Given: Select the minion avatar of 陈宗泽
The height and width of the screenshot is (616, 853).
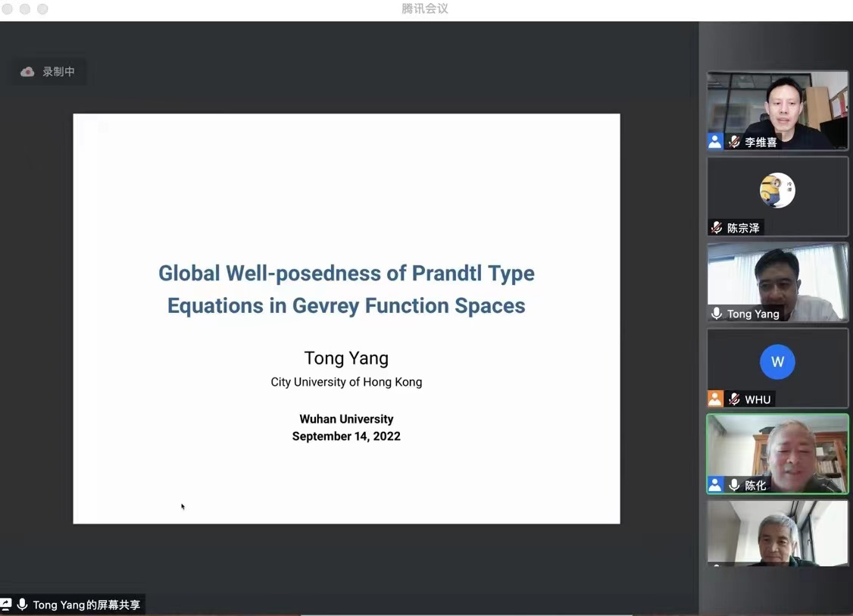Looking at the screenshot, I should click(x=777, y=190).
